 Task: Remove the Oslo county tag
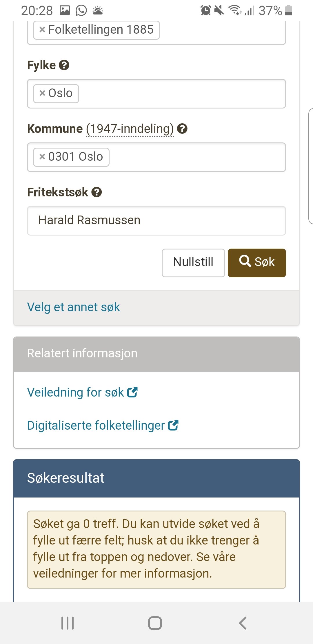coord(42,93)
